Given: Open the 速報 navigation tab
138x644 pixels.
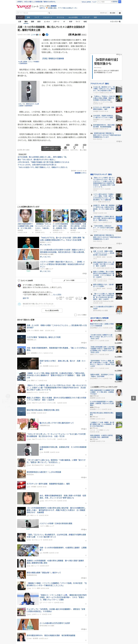Looking at the screenshot, I should coord(28,17).
